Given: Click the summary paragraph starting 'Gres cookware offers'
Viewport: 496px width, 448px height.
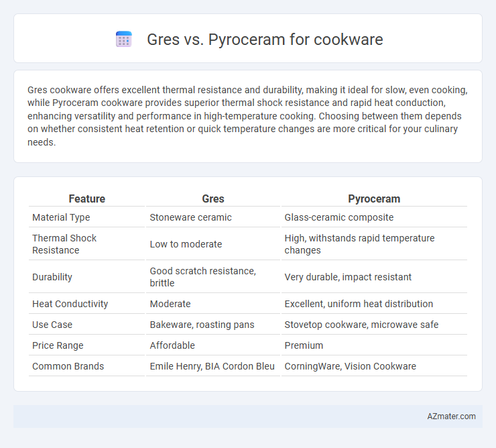Looking at the screenshot, I should [247, 116].
